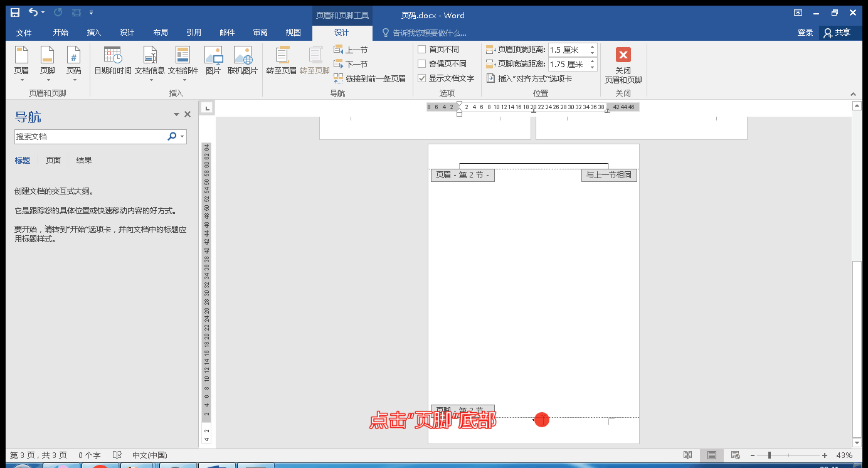Select the Results (结果) navigation tab

(84, 161)
